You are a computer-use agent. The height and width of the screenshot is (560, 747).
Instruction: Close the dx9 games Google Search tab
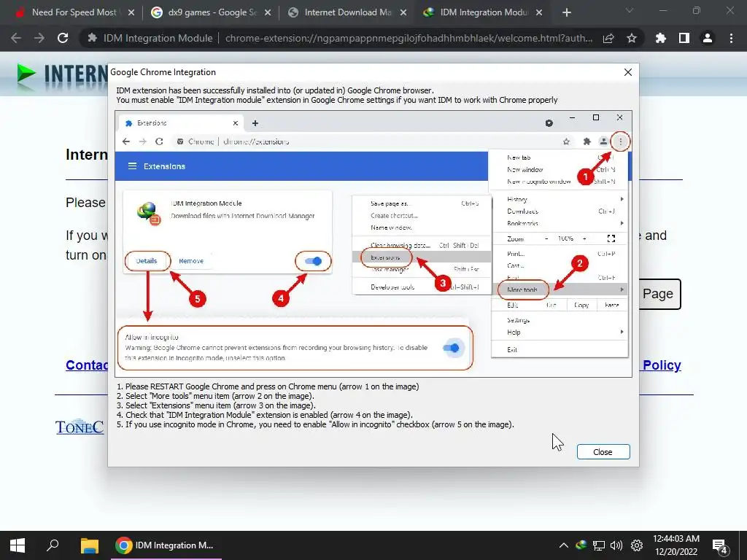(268, 12)
